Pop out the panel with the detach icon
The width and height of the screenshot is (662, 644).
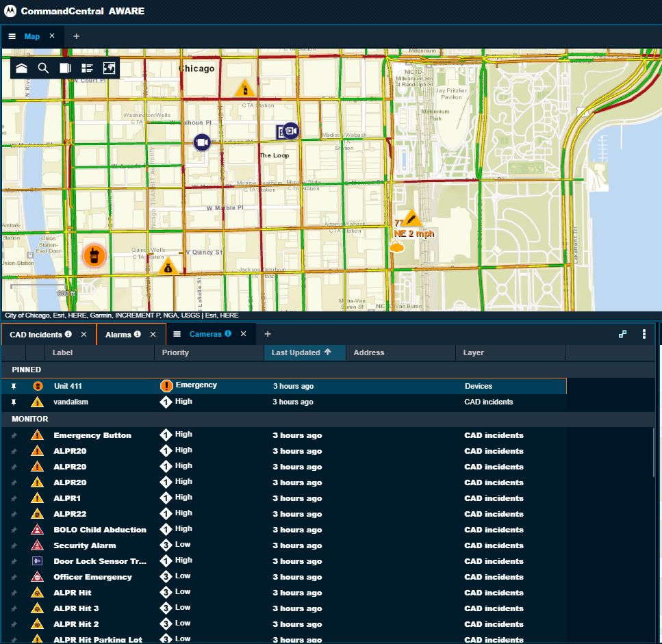(x=623, y=334)
